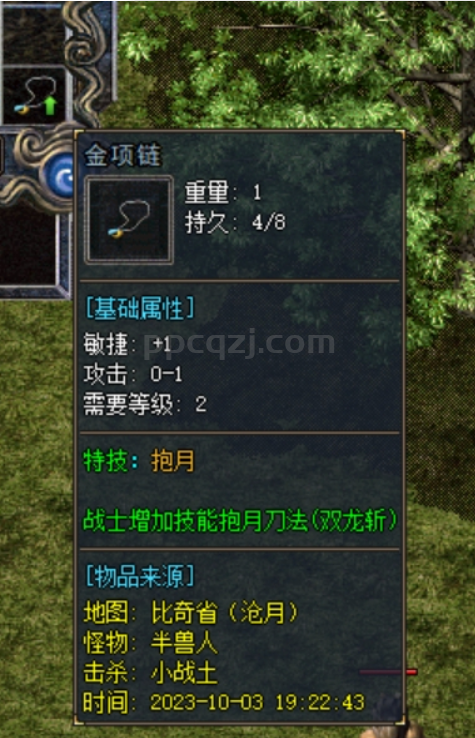This screenshot has width=475, height=738.
Task: Click the blue orb on the panel corner
Action: pos(61,176)
